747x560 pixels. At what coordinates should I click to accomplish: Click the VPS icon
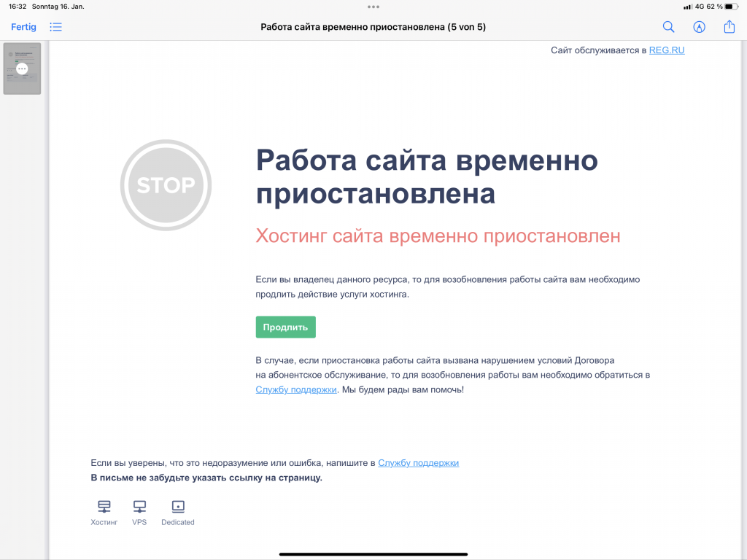coord(139,506)
